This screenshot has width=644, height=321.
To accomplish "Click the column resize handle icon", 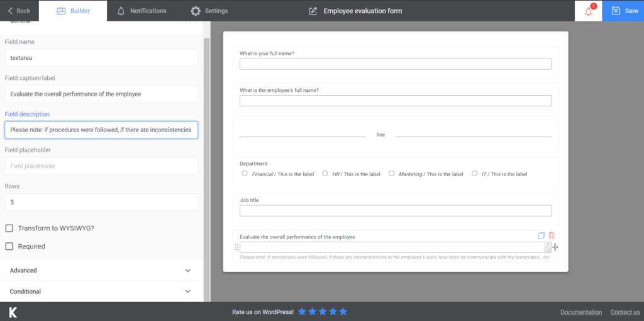I will coord(555,247).
